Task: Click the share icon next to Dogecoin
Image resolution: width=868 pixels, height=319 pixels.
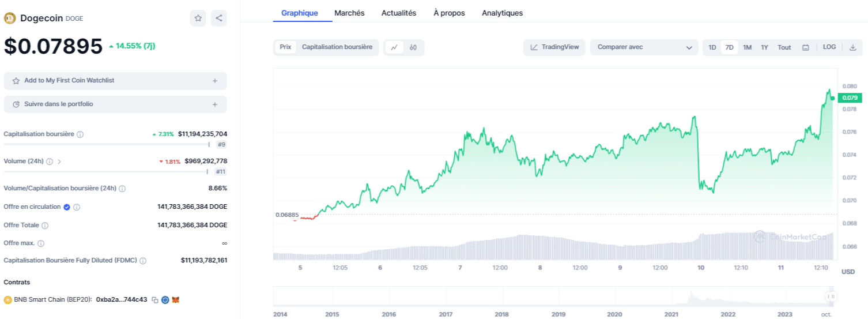Action: 219,18
